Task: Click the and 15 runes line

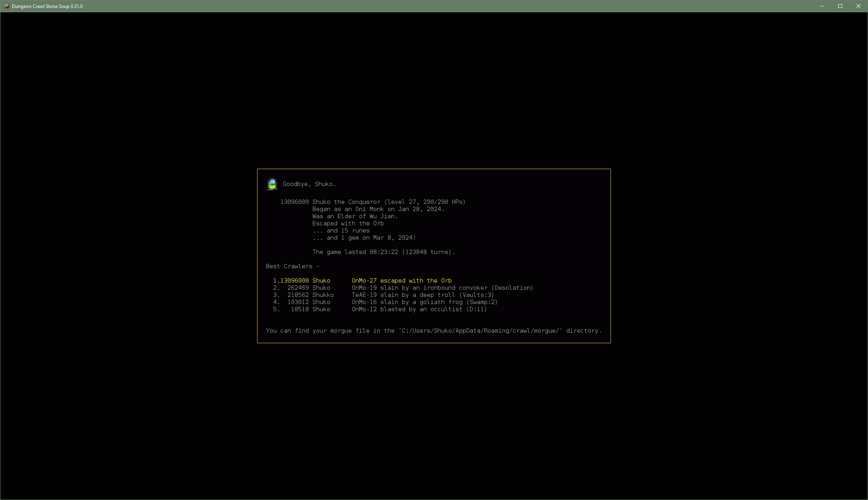Action: point(341,231)
